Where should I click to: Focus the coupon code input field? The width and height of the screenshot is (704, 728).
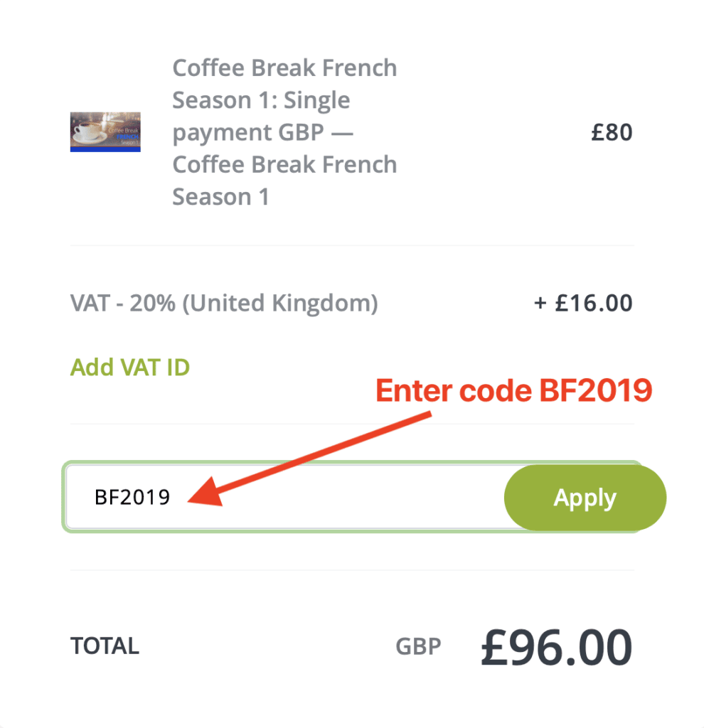click(x=284, y=497)
